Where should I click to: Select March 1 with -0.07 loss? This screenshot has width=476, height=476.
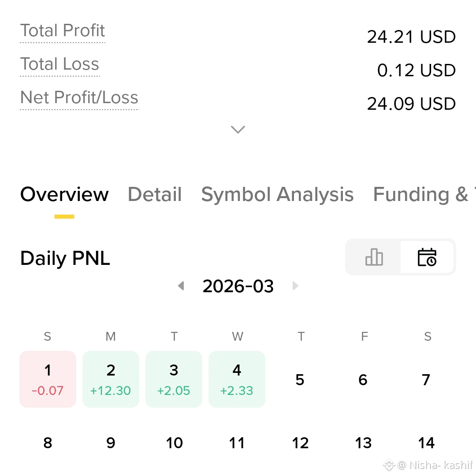point(48,379)
